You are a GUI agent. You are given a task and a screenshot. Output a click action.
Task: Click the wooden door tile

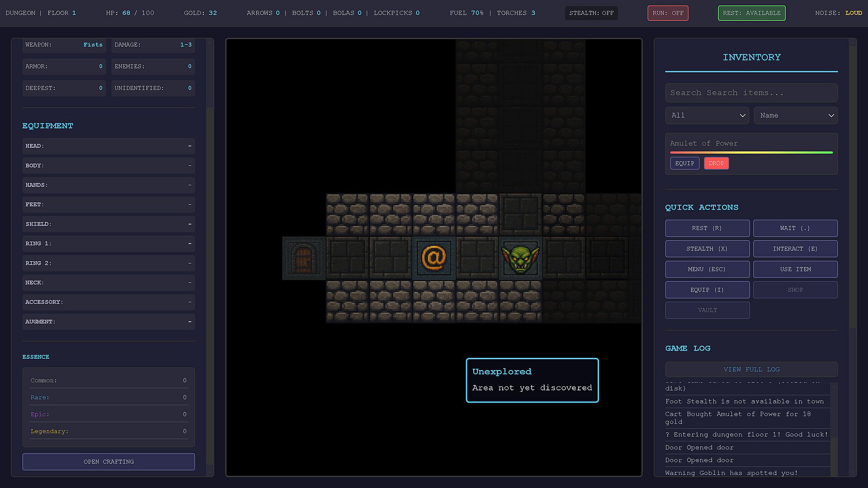303,258
